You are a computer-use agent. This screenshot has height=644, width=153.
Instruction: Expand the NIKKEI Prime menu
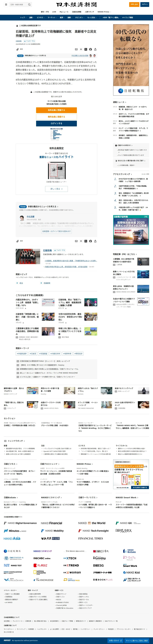coord(104,12)
